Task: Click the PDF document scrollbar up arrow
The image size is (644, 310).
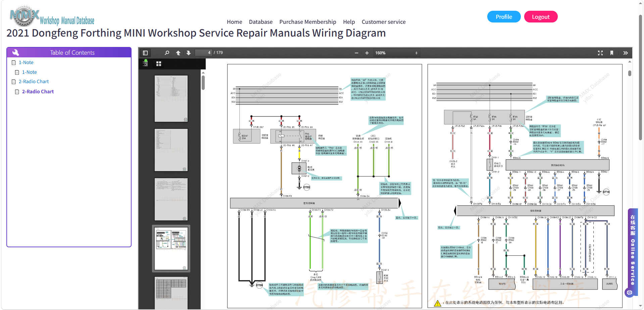Action: [x=630, y=62]
